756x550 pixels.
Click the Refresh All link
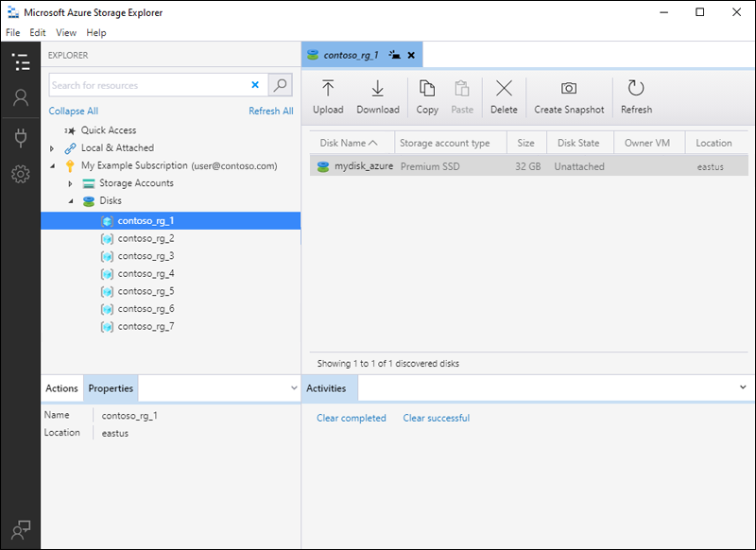271,111
